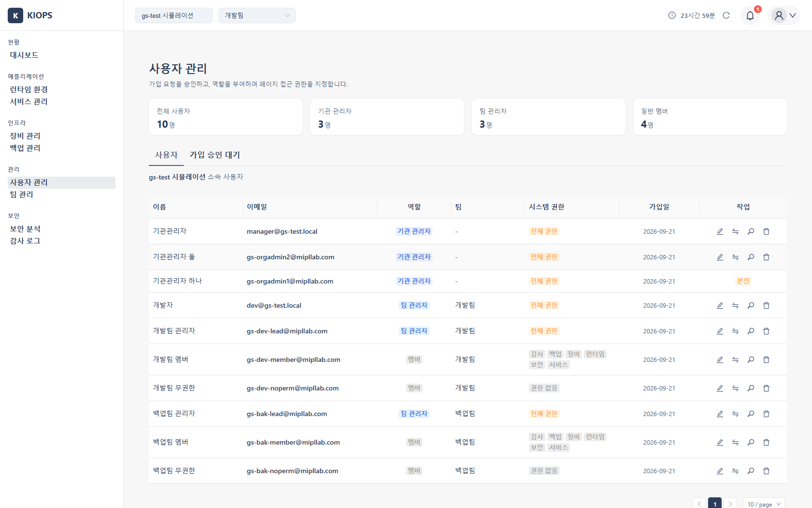Open the 개발팀 team dropdown
The width and height of the screenshot is (812, 508).
click(257, 15)
